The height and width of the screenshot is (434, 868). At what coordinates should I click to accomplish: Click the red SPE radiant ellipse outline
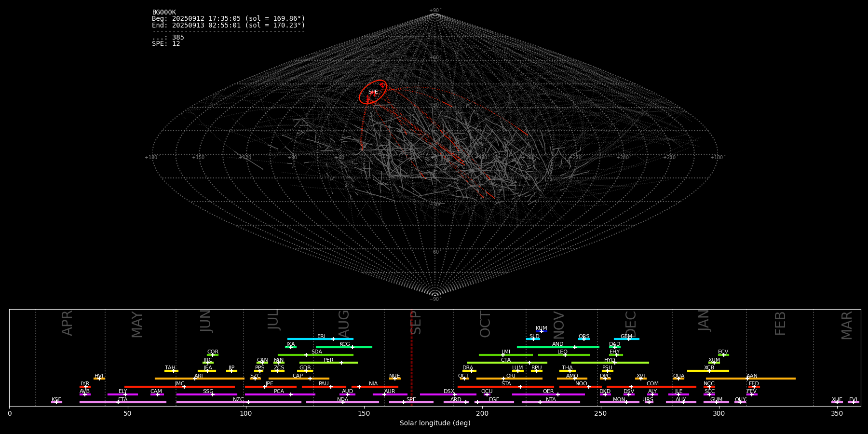click(x=373, y=92)
